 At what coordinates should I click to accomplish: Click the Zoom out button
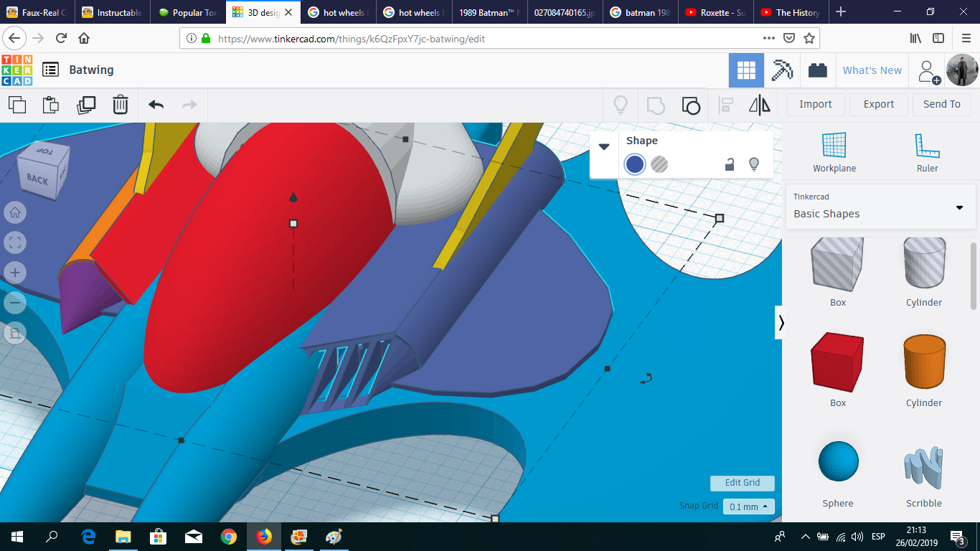[x=15, y=303]
